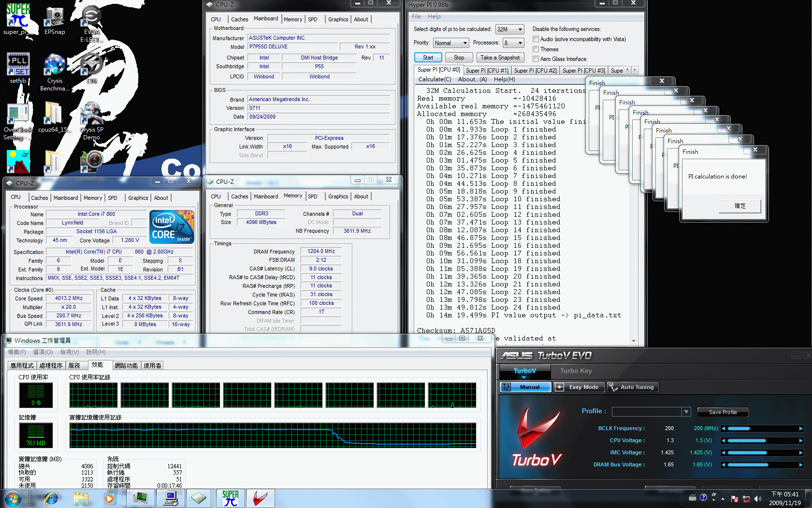Click the Auto Tuning wrench icon in TurboV
The height and width of the screenshot is (508, 812).
click(x=613, y=387)
